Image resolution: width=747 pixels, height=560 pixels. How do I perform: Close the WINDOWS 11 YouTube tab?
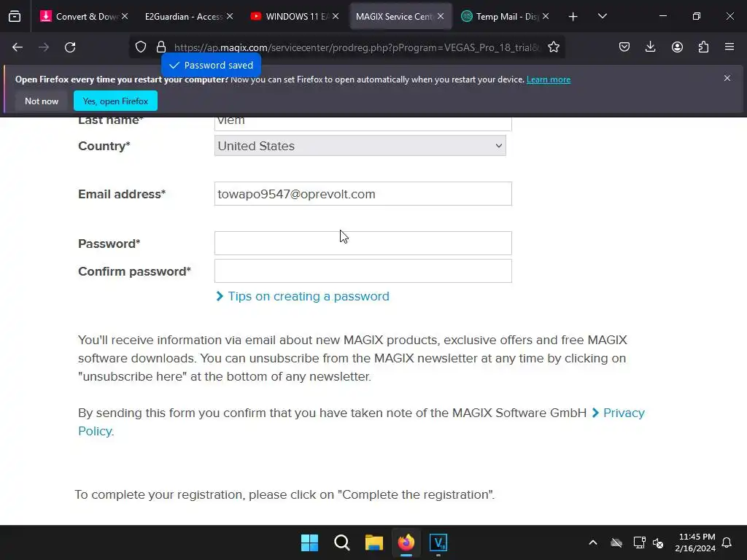tap(336, 16)
